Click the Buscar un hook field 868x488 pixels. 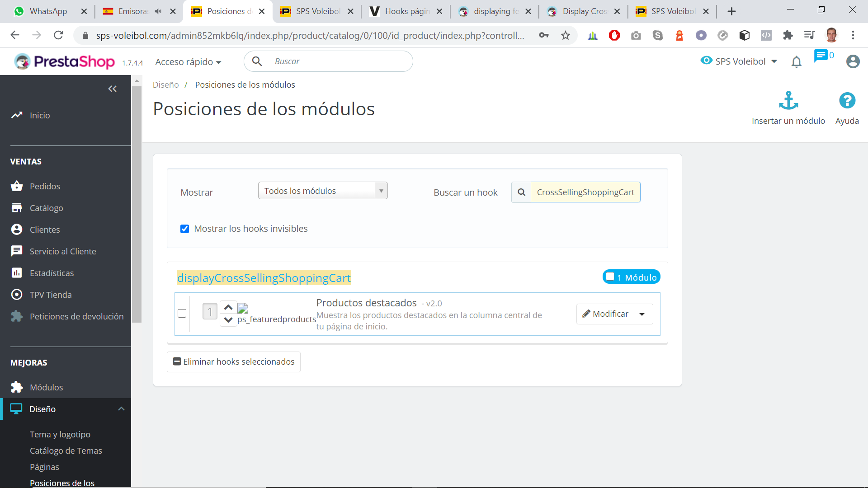click(585, 192)
